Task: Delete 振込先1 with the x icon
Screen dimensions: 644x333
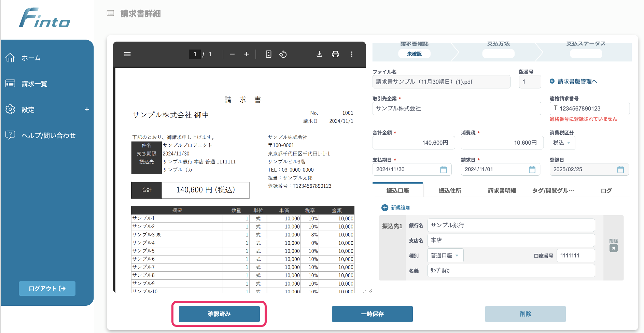Action: [613, 248]
